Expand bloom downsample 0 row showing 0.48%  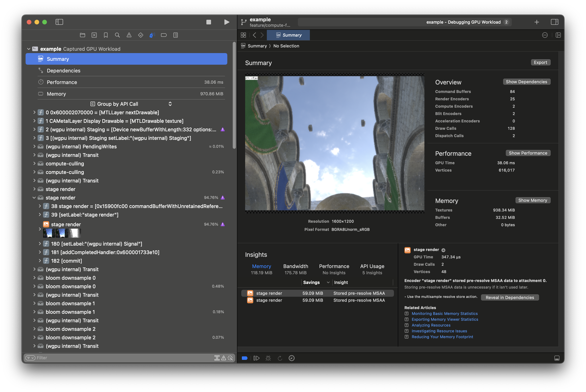(x=34, y=286)
